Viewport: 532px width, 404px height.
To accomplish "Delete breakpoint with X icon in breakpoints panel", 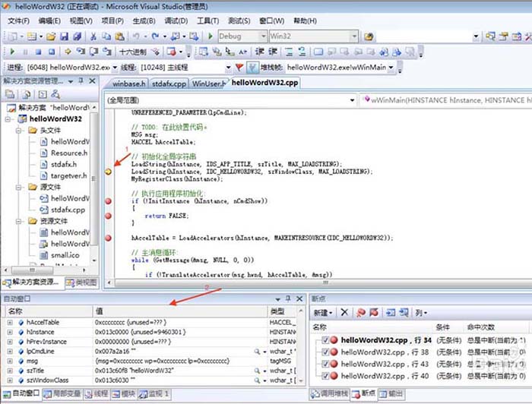I will (x=344, y=312).
